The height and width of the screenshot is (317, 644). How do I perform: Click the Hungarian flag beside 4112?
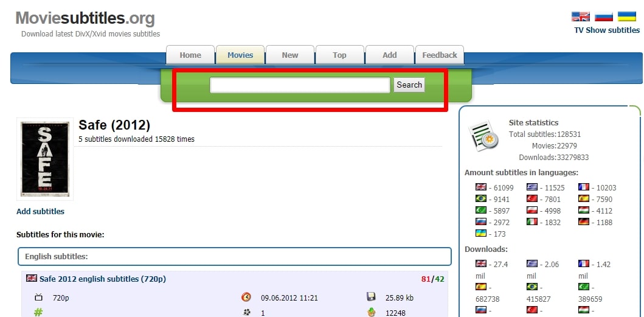(x=584, y=210)
